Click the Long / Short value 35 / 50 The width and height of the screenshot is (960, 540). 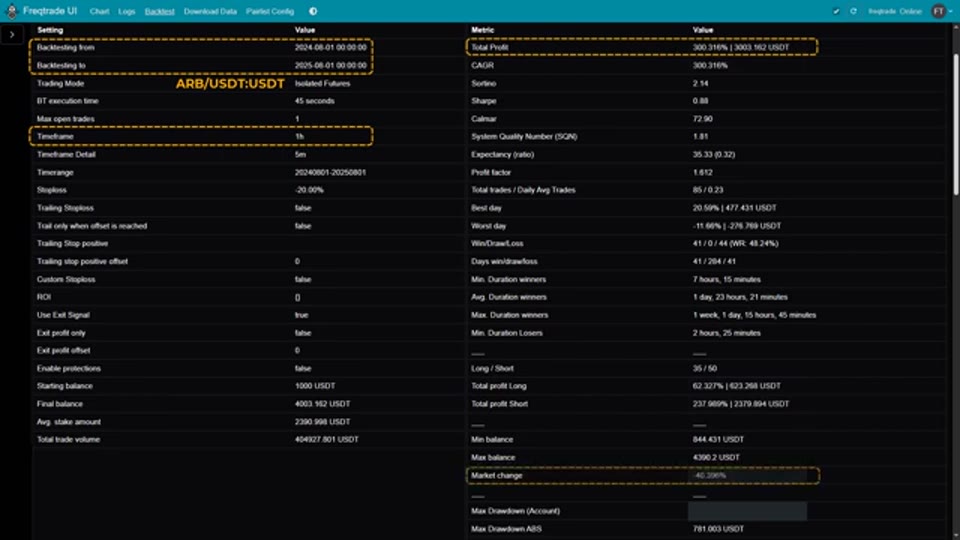click(705, 369)
